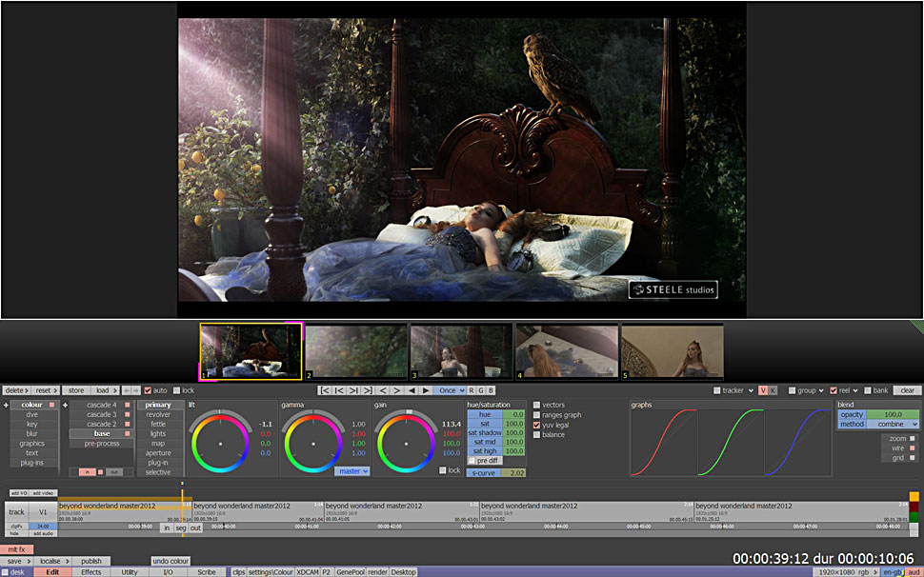Step one frame forward arrow
This screenshot has height=577, width=924.
coord(397,390)
